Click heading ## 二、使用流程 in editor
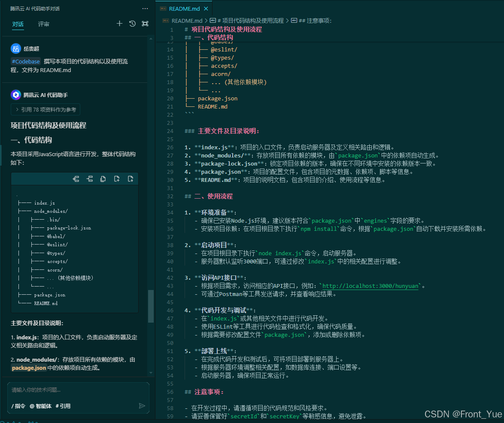504x423 pixels. tap(209, 196)
